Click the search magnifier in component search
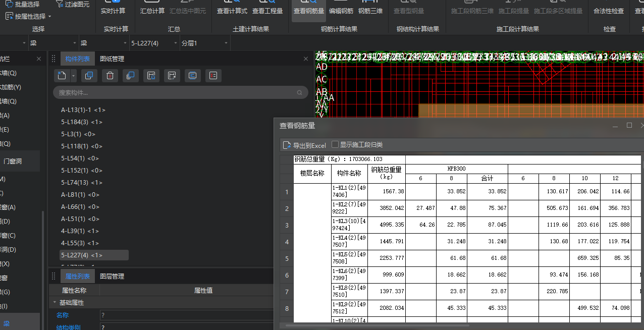The image size is (644, 330). [x=300, y=93]
